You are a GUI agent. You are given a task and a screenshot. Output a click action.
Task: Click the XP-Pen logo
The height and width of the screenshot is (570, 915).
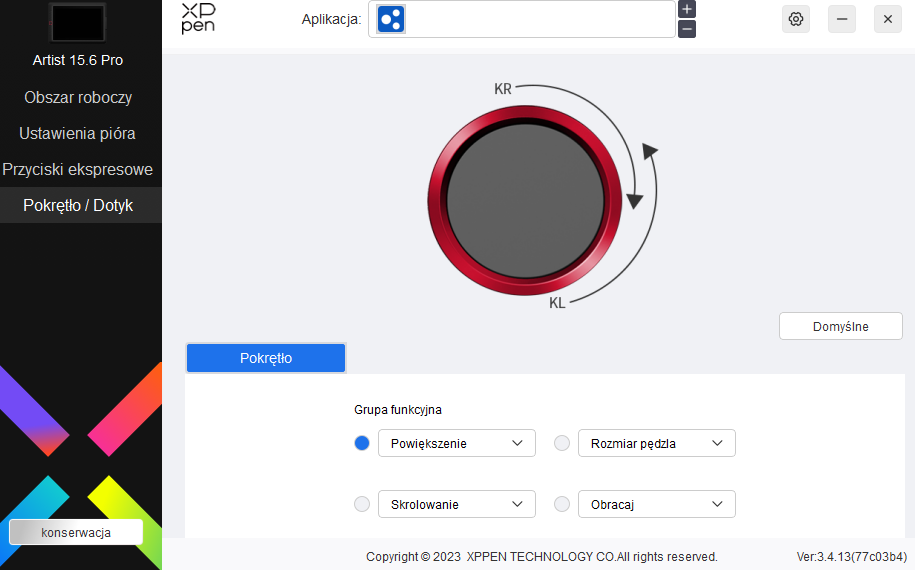[x=198, y=19]
